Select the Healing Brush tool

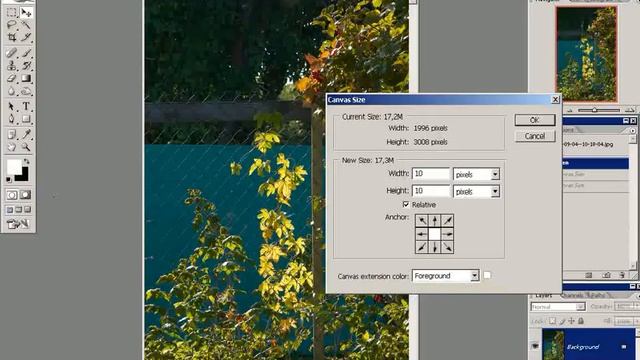(12, 53)
